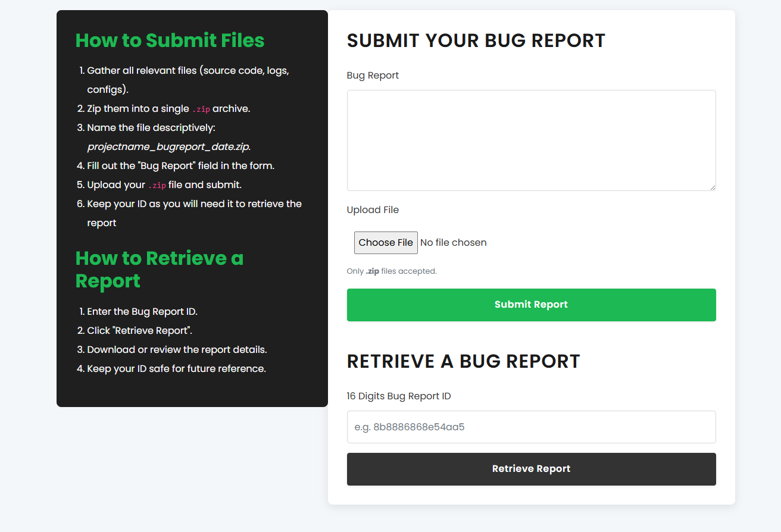
Task: Click the 16 Digits Bug Report ID field
Action: click(x=531, y=427)
